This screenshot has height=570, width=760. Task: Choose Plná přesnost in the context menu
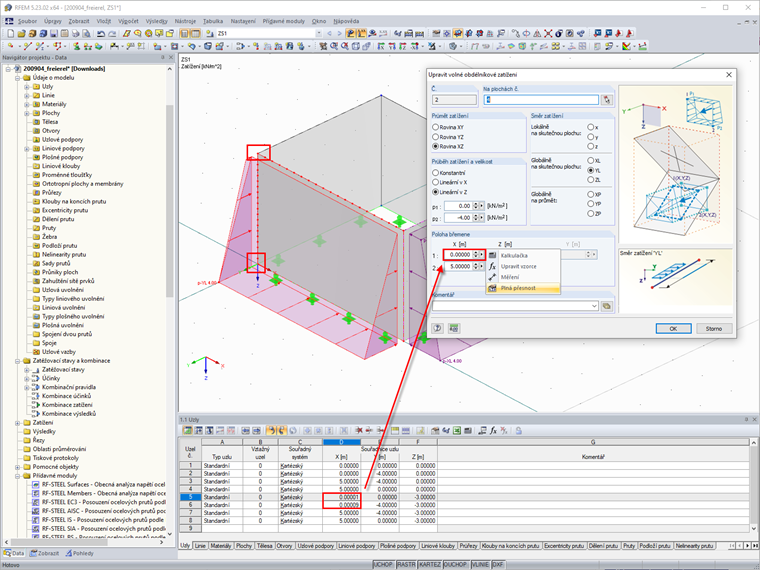click(x=523, y=288)
